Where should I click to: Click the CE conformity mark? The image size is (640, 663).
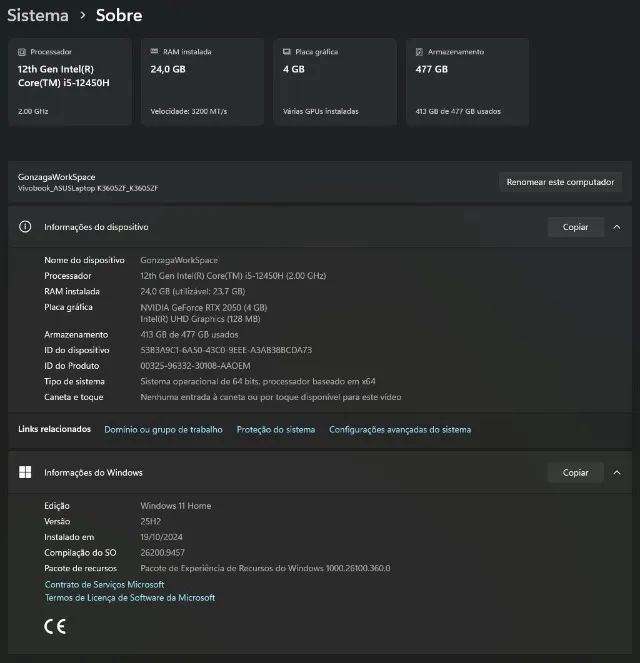pos(55,626)
